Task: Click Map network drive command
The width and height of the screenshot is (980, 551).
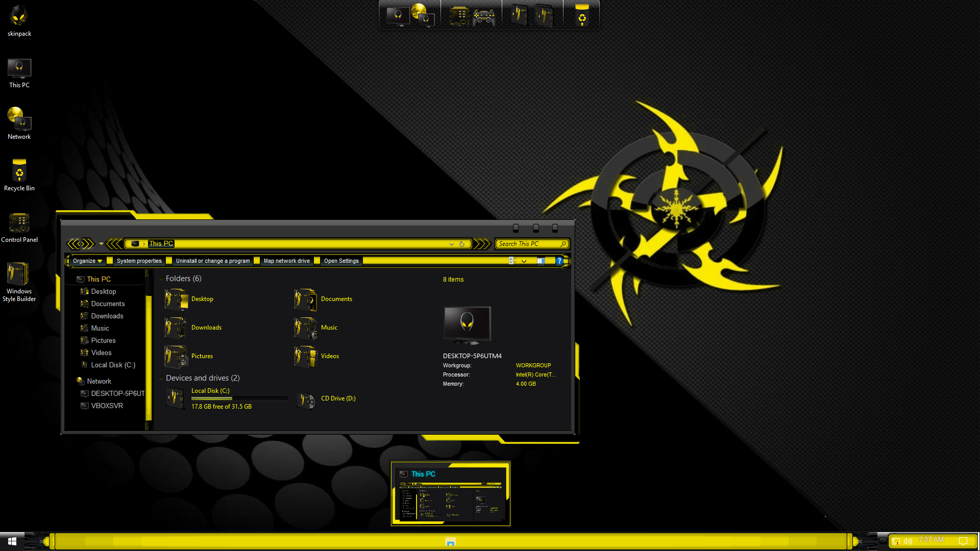Action: coord(286,261)
